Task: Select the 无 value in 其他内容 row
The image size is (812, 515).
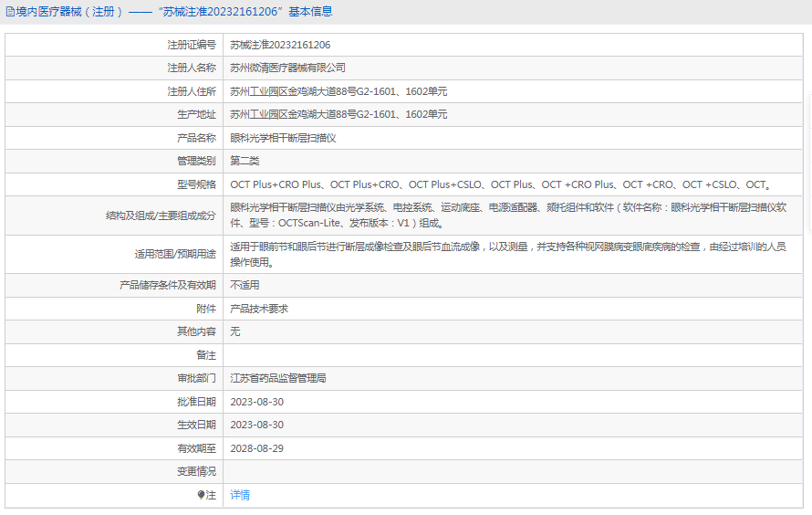Action: tap(235, 331)
